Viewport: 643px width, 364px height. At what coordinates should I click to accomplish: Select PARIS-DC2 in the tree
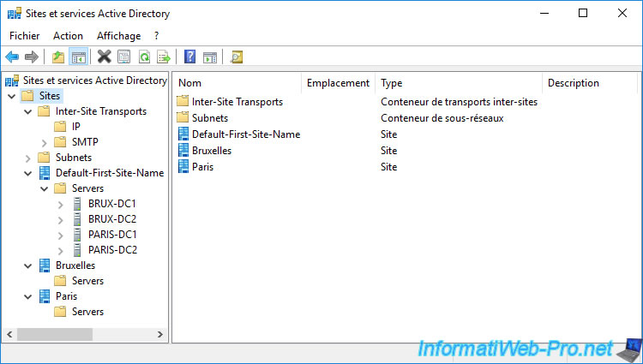point(112,250)
